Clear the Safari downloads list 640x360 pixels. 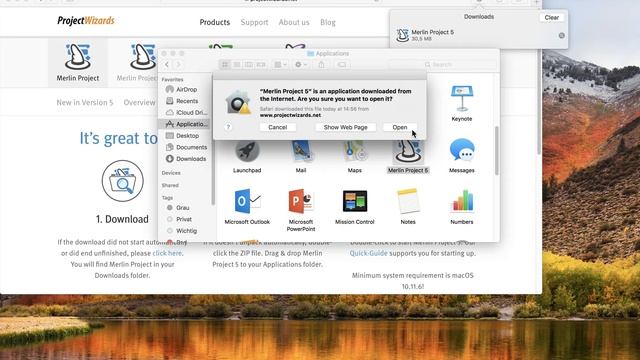551,18
